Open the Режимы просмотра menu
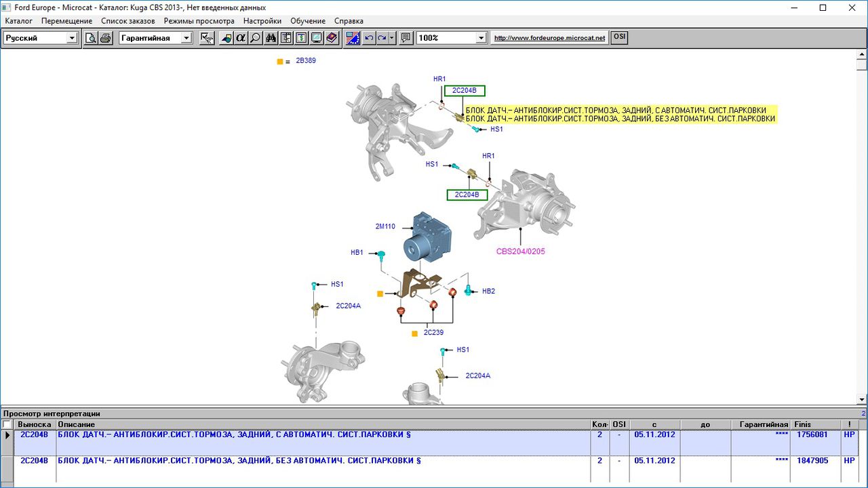 (199, 21)
